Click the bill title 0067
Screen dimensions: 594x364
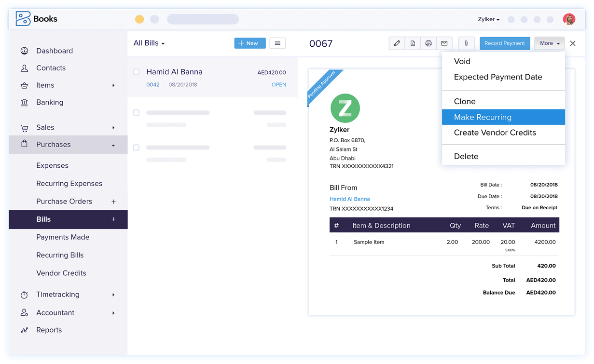click(x=321, y=44)
